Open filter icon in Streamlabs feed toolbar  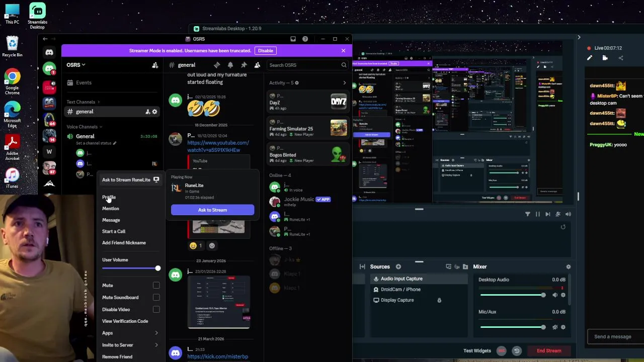(x=527, y=214)
